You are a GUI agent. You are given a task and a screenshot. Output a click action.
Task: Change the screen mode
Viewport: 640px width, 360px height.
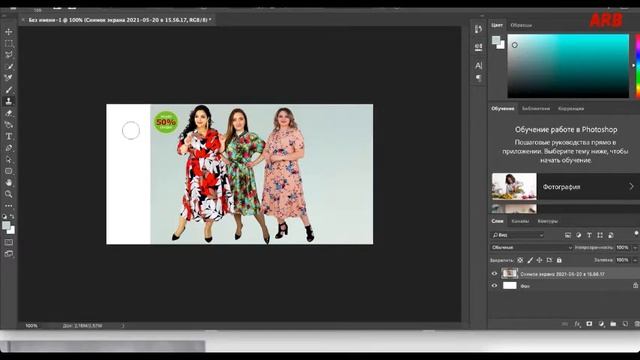(x=9, y=254)
